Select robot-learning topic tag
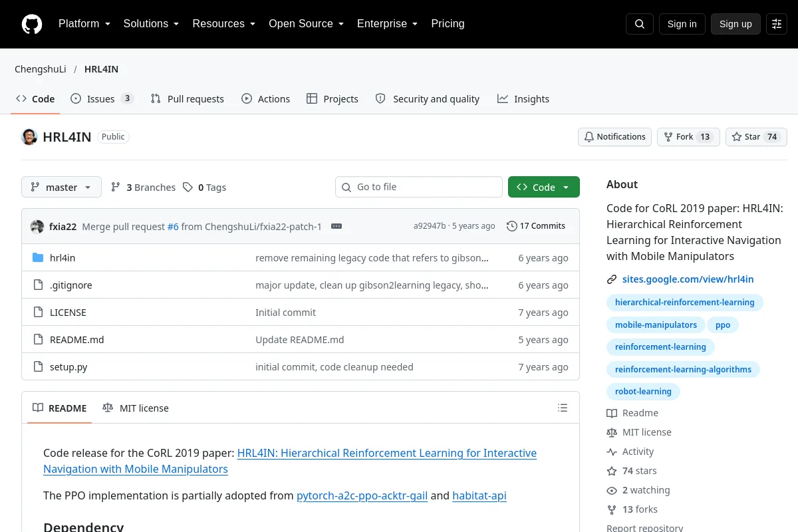The height and width of the screenshot is (532, 798). pyautogui.click(x=643, y=392)
